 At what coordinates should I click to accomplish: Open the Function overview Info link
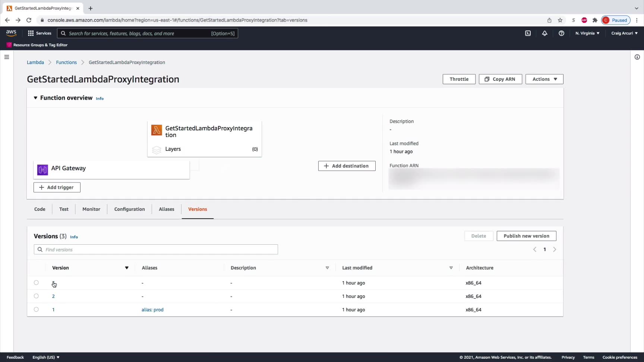(100, 99)
